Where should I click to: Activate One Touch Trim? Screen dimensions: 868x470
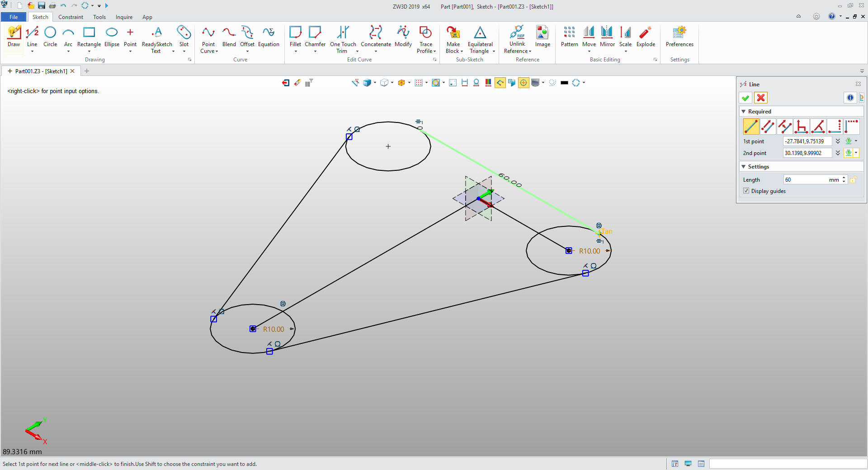tap(343, 40)
